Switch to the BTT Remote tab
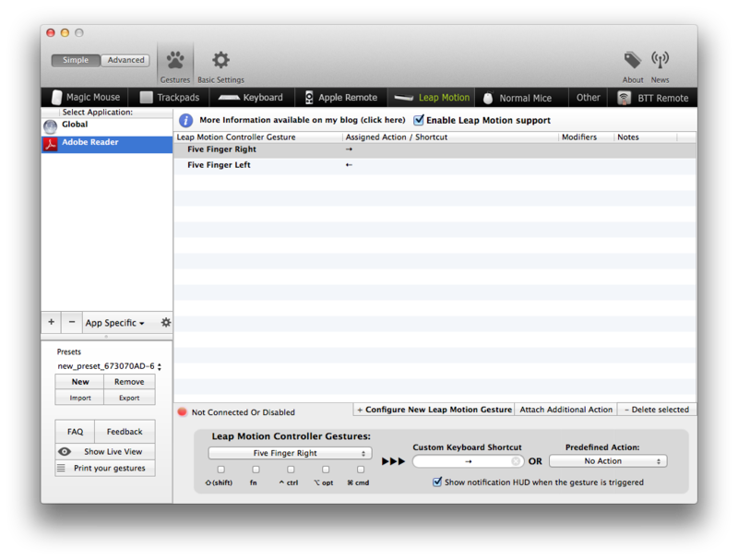 tap(653, 98)
